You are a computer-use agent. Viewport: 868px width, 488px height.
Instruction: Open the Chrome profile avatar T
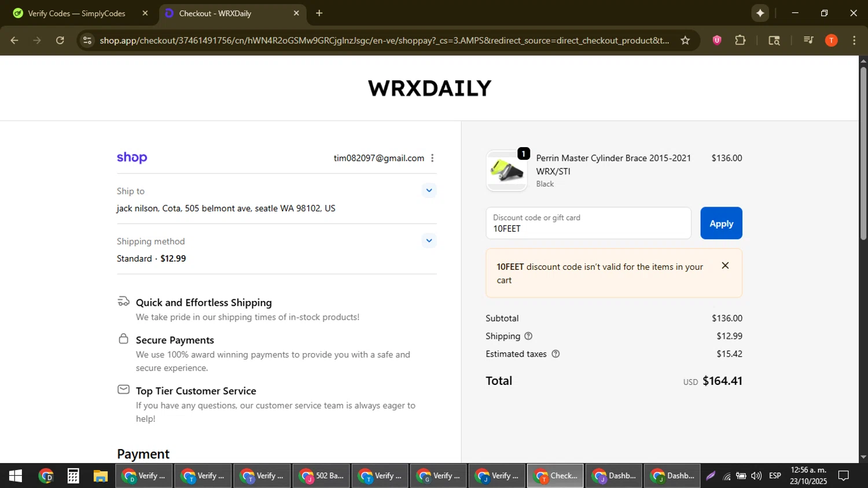tap(832, 41)
